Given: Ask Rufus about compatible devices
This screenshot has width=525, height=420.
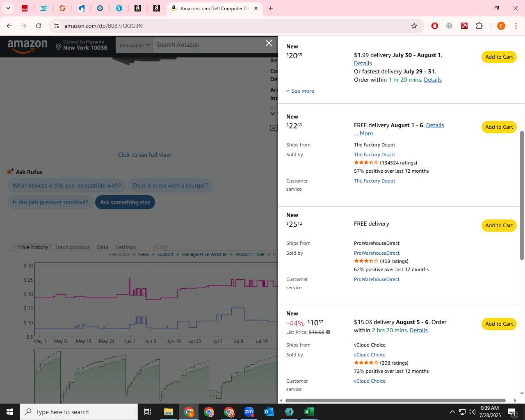Looking at the screenshot, I should pyautogui.click(x=67, y=185).
